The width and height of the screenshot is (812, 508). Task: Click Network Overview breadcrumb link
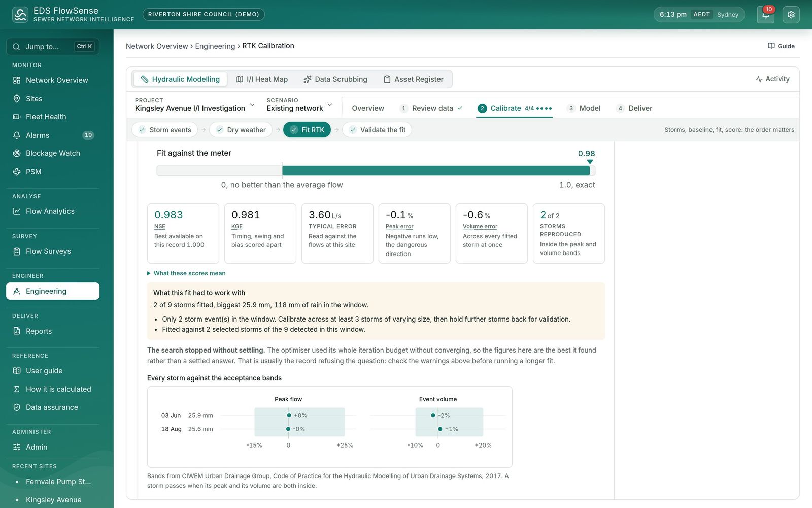157,46
